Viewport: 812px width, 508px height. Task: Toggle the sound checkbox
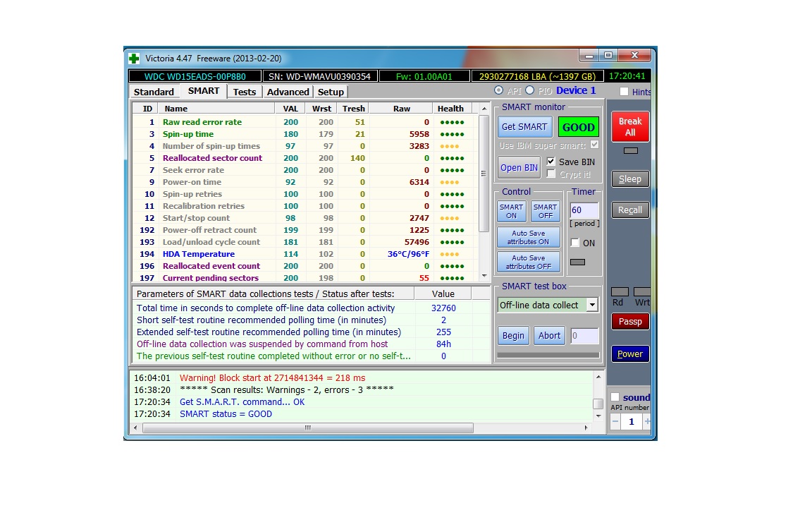[x=615, y=398]
